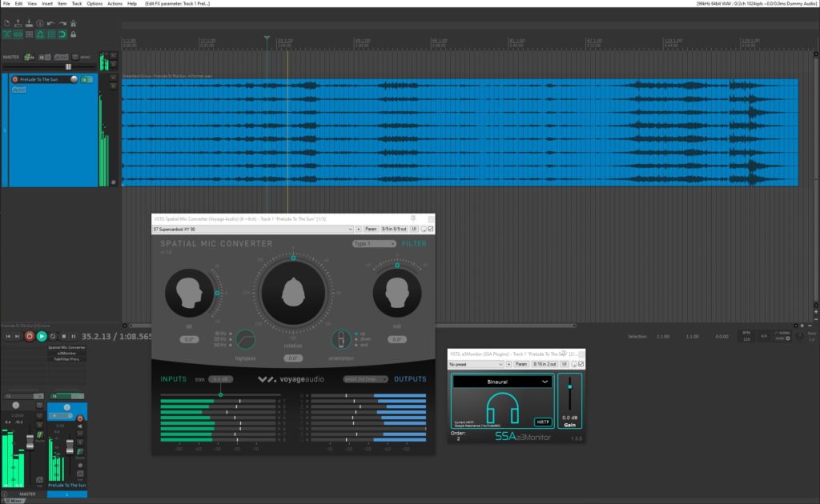
Task: Open project settings info icon
Action: 40,23
